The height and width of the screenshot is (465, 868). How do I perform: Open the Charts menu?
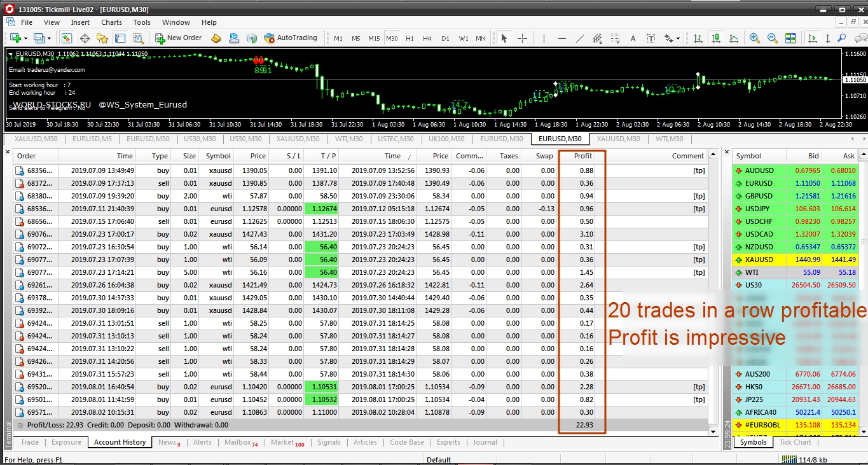point(111,22)
